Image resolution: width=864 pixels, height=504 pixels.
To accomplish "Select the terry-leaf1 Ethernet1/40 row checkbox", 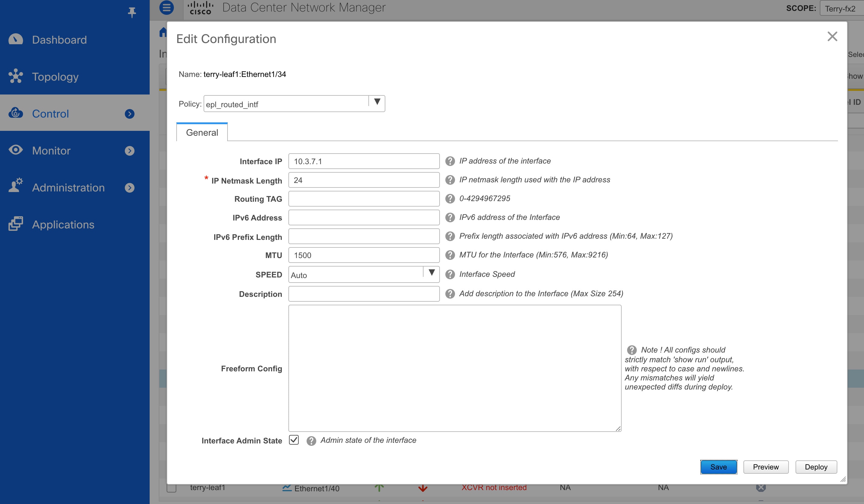I will point(171,488).
